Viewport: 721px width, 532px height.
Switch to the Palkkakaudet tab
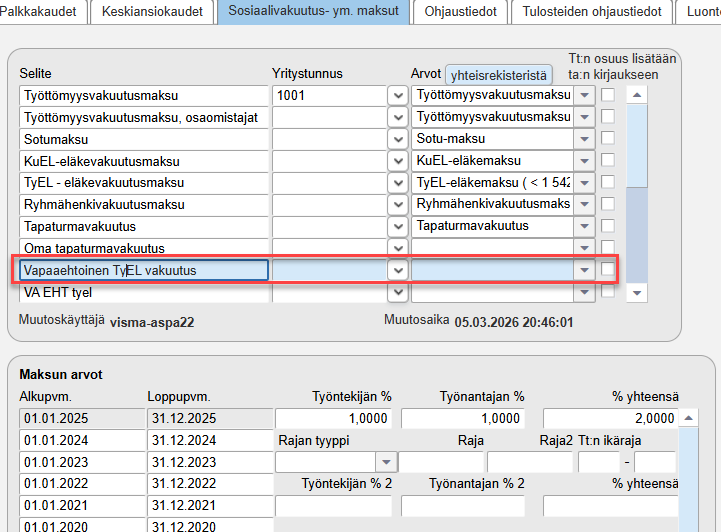(x=41, y=11)
